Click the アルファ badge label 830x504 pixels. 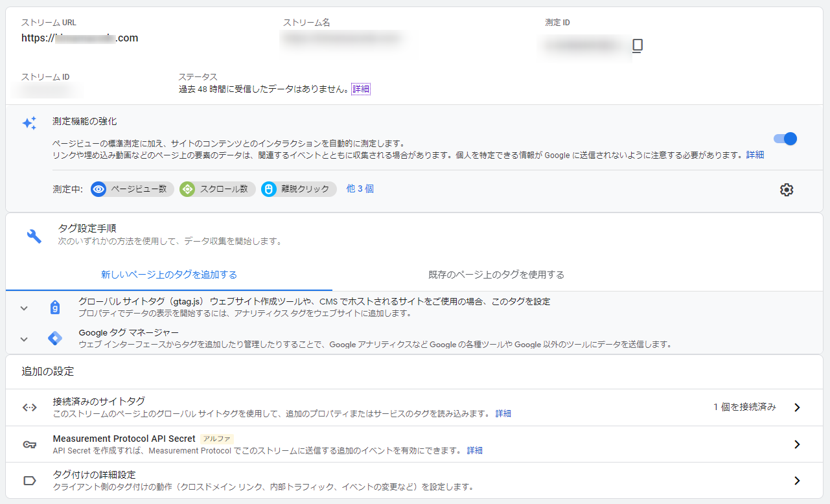click(217, 439)
